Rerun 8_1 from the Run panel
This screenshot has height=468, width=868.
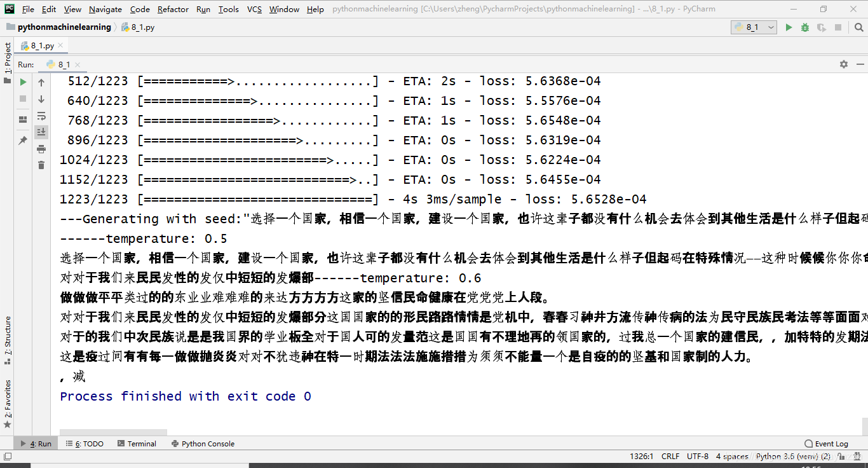point(23,82)
